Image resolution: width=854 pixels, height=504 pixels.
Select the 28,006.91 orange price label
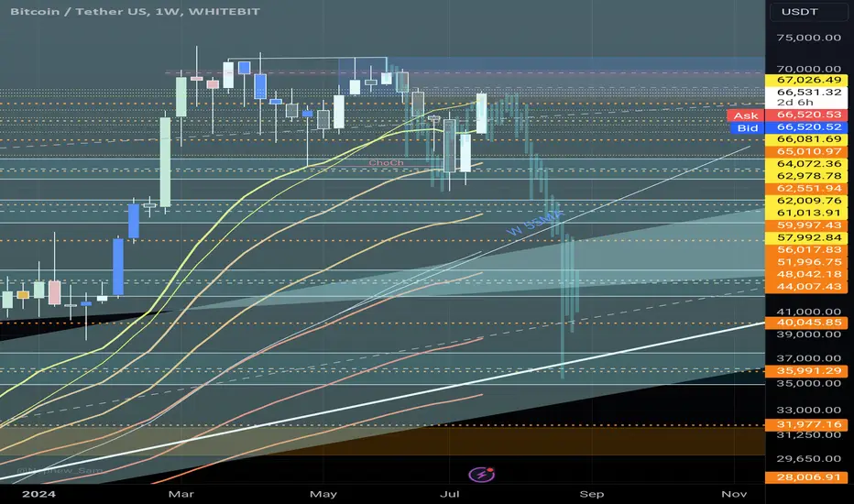[806, 477]
